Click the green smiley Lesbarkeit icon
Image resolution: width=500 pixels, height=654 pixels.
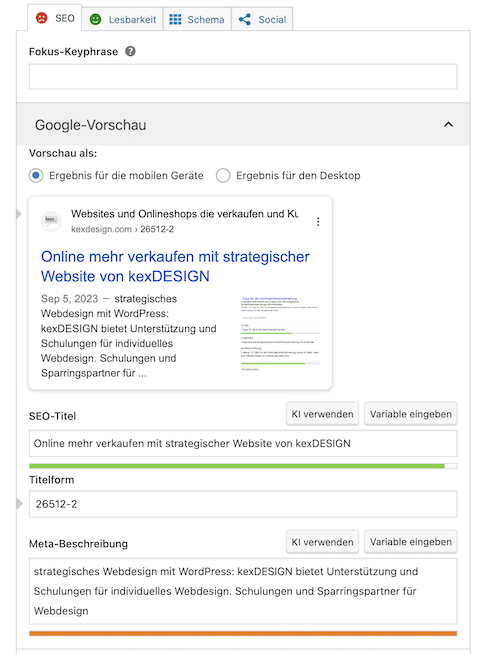pyautogui.click(x=95, y=19)
